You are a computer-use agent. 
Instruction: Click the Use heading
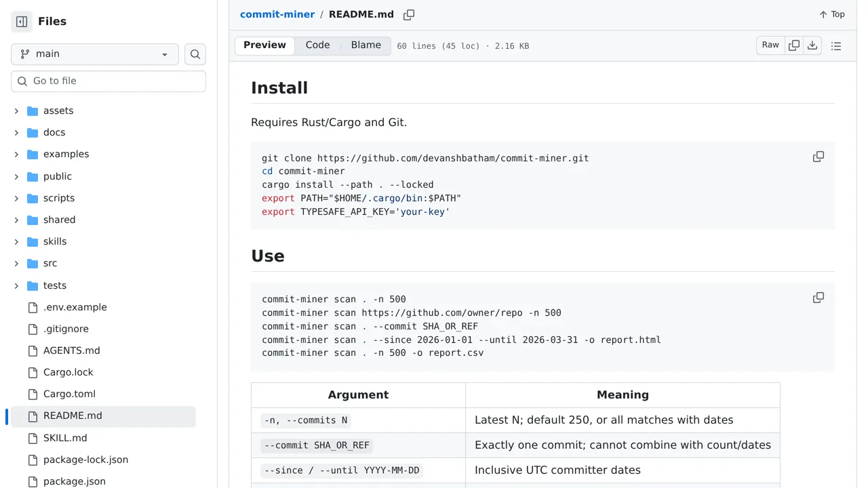tap(268, 256)
